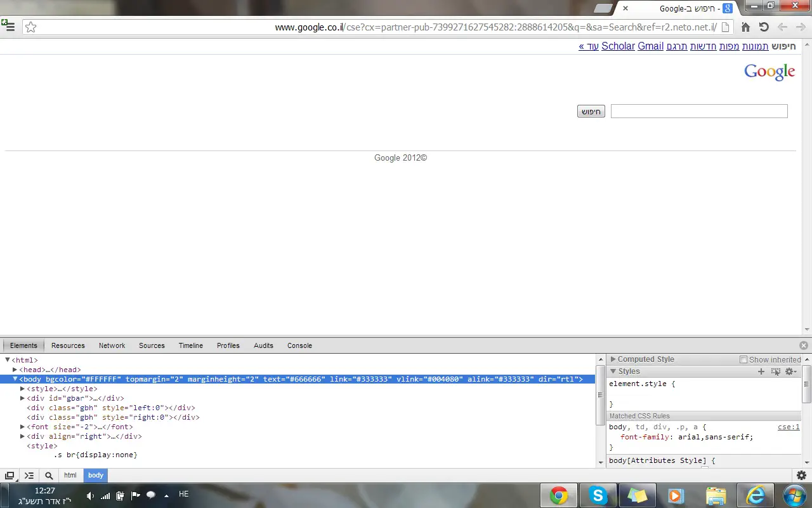Click the magnifier inspect element icon

[49, 476]
